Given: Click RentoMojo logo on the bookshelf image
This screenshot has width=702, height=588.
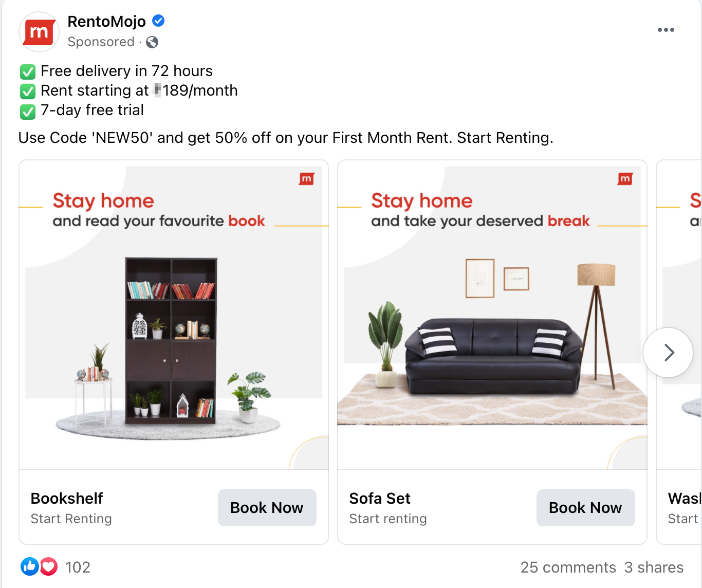Looking at the screenshot, I should tap(306, 179).
